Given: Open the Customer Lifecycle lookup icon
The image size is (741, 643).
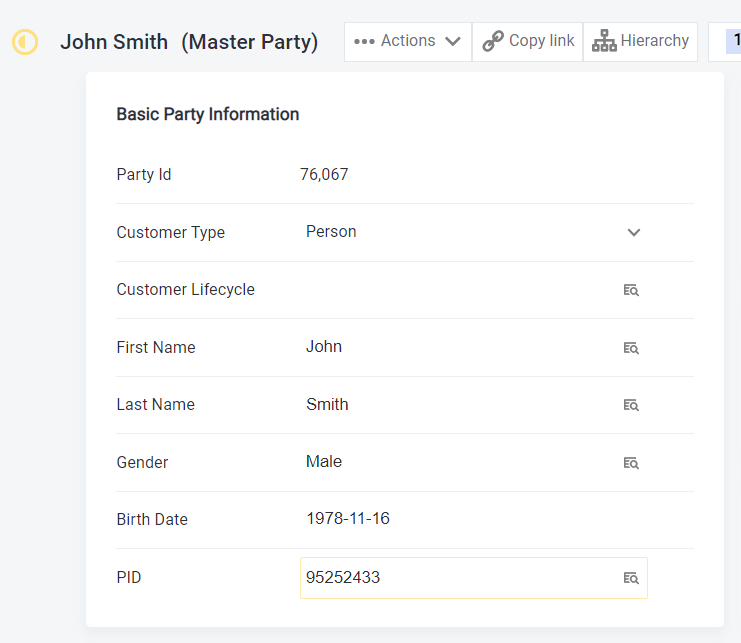Looking at the screenshot, I should (631, 290).
